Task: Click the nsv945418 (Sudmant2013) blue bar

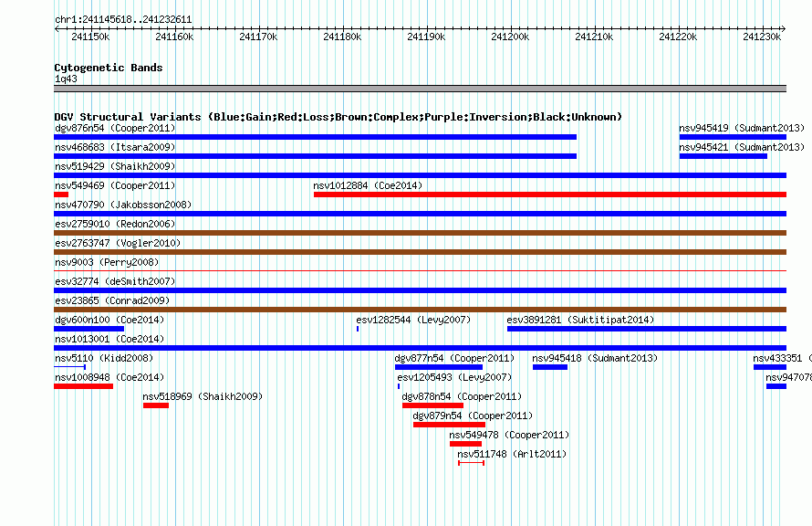Action: tap(550, 367)
